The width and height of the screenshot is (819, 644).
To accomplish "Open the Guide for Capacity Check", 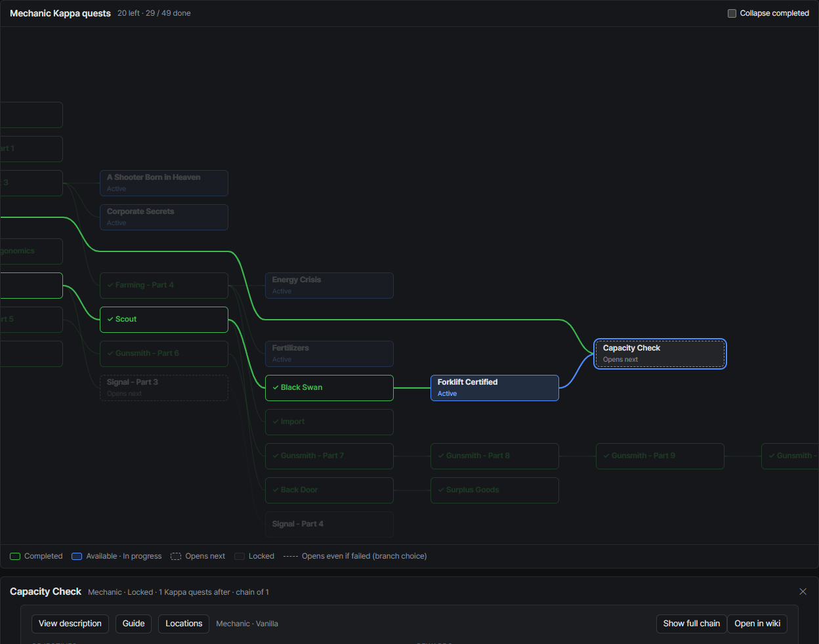I will (134, 624).
